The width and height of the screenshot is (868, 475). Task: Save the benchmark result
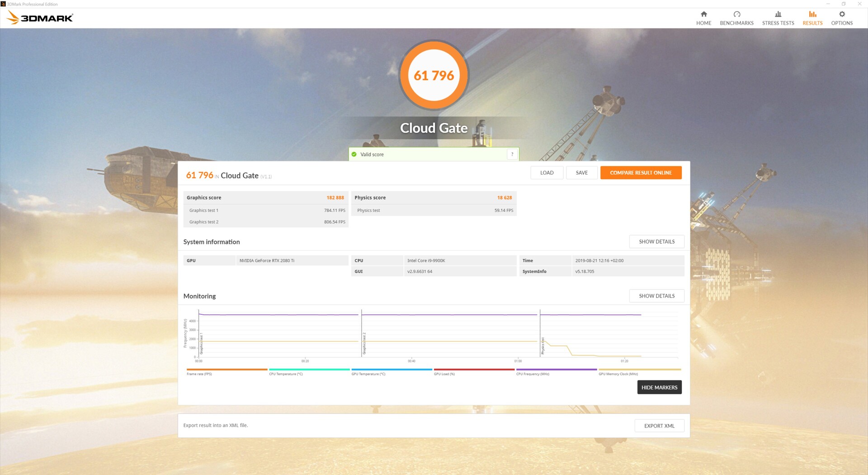tap(581, 173)
